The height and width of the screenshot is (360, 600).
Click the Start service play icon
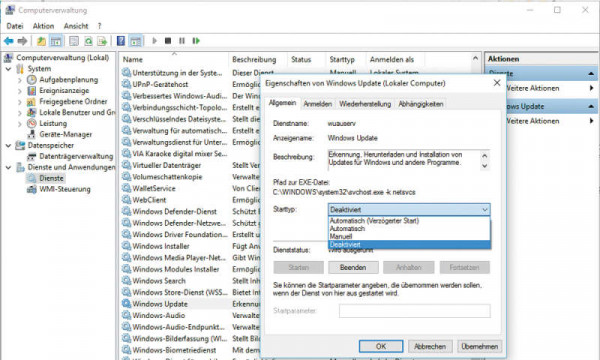155,41
